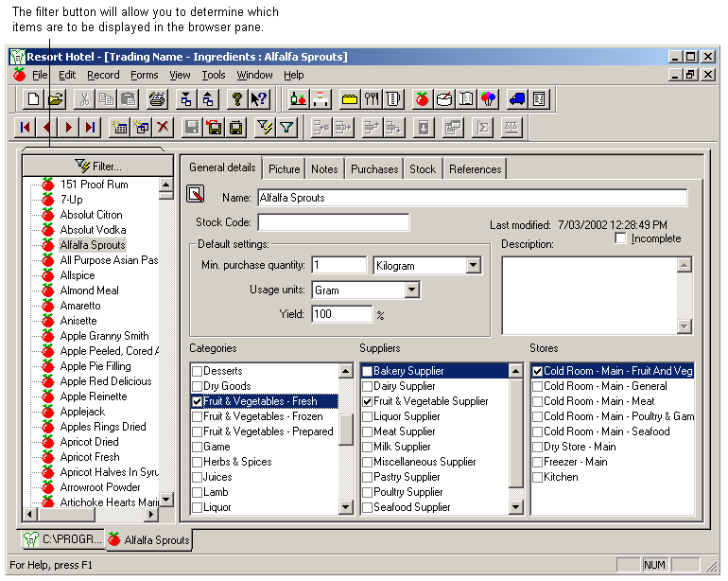Click the red tomato Ingredients icon

coord(422,99)
